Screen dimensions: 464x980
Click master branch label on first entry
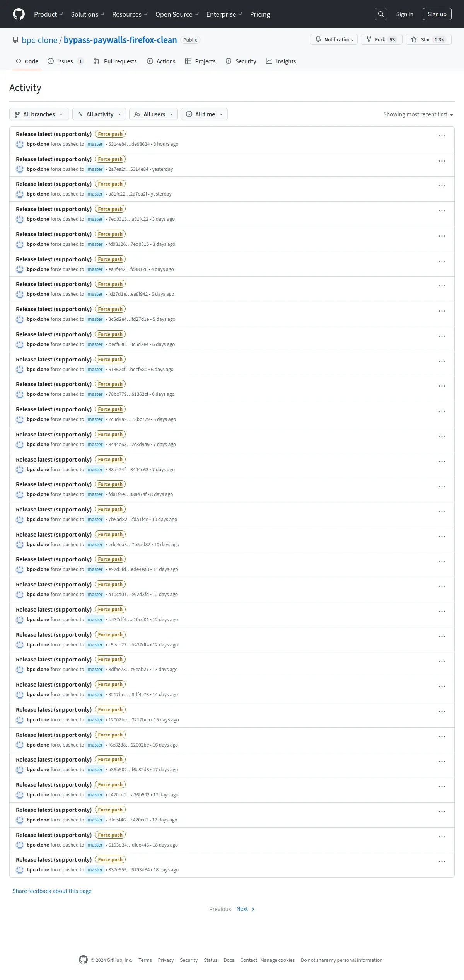click(95, 144)
